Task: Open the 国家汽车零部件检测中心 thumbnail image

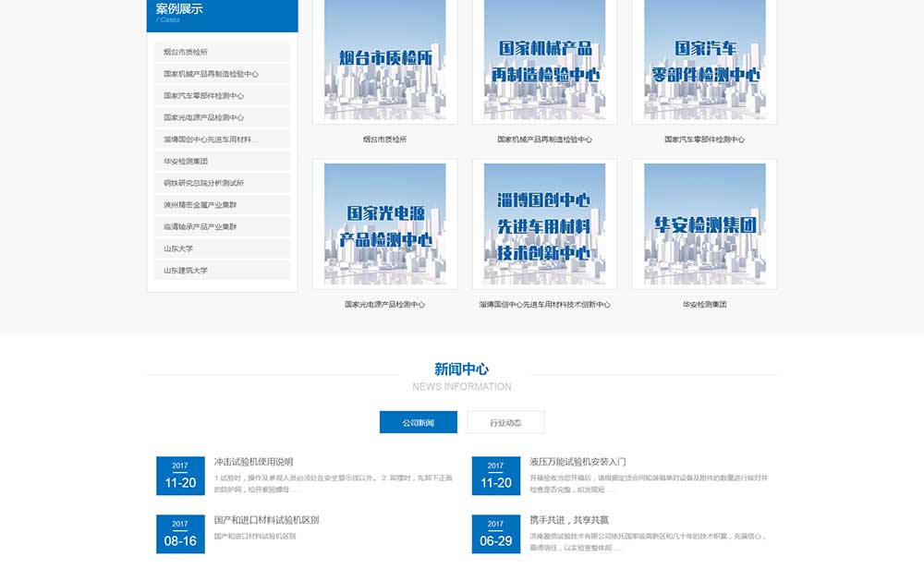Action: coord(704,60)
